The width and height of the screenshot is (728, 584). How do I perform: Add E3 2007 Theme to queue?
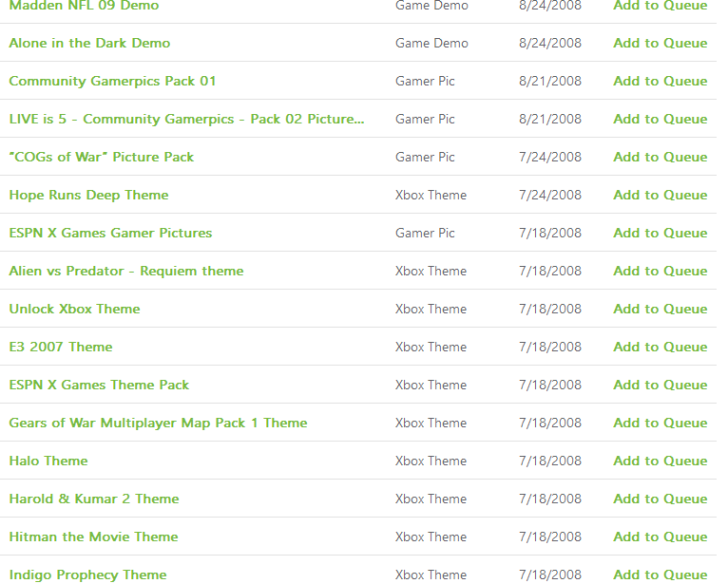click(x=661, y=348)
